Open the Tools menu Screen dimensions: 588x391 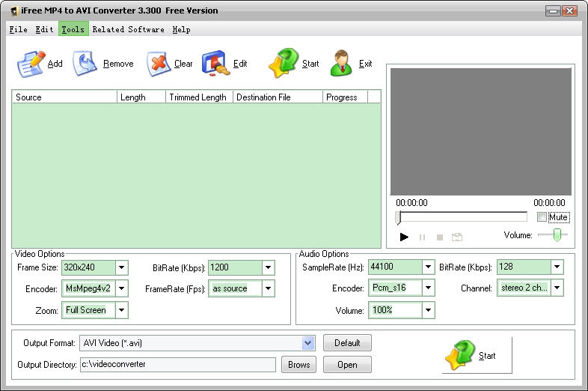click(73, 29)
